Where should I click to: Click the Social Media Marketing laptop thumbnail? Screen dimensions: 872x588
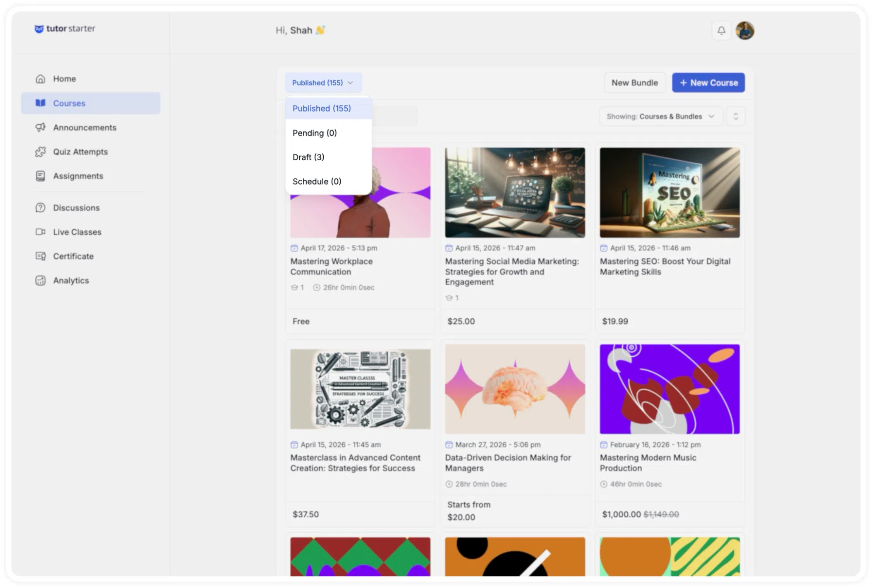515,192
